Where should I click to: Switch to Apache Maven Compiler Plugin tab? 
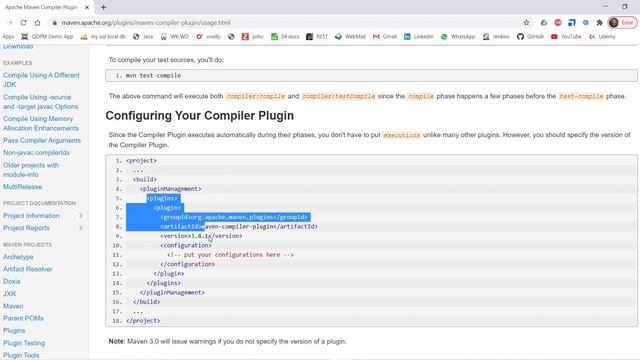tap(41, 7)
